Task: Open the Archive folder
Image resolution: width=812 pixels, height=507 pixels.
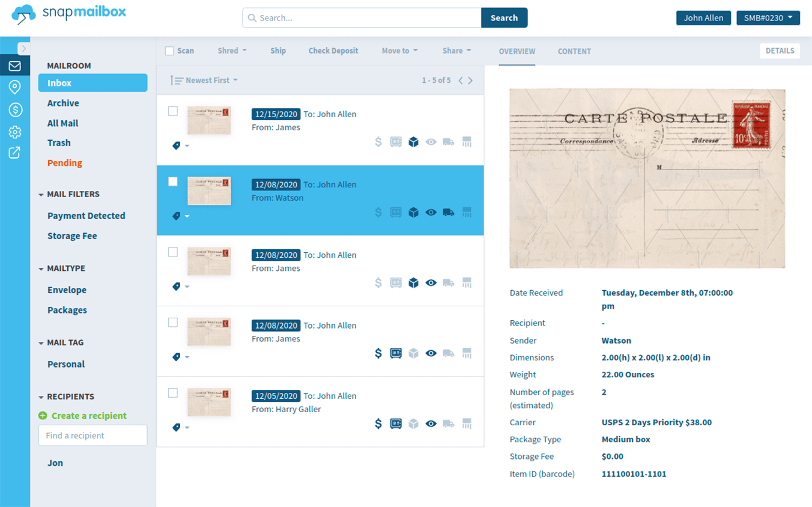Action: tap(63, 103)
